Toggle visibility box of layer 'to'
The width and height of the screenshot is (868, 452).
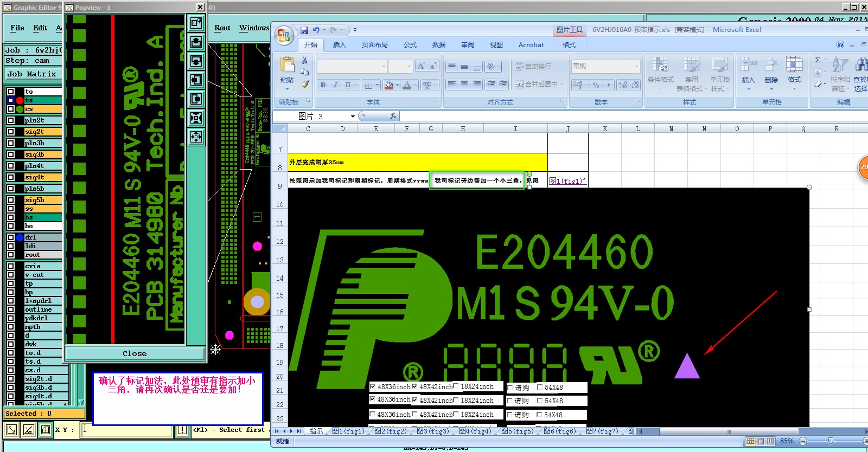click(11, 92)
